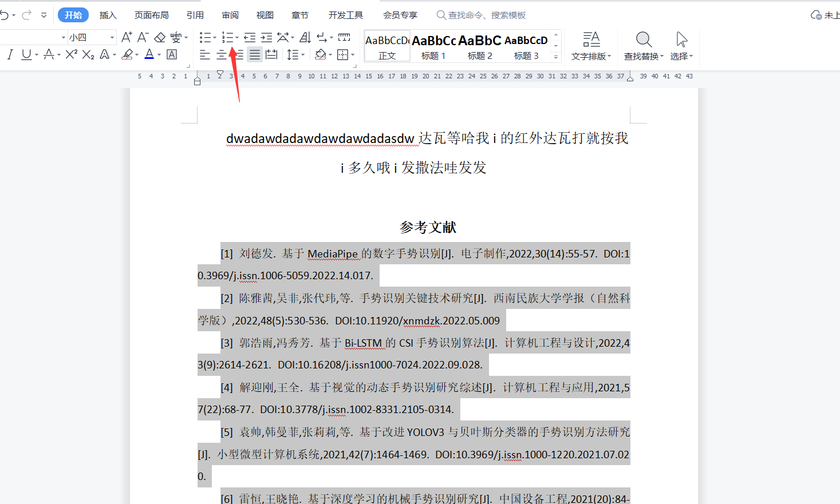
Task: Click the tab stops ruler icon
Action: 344,37
